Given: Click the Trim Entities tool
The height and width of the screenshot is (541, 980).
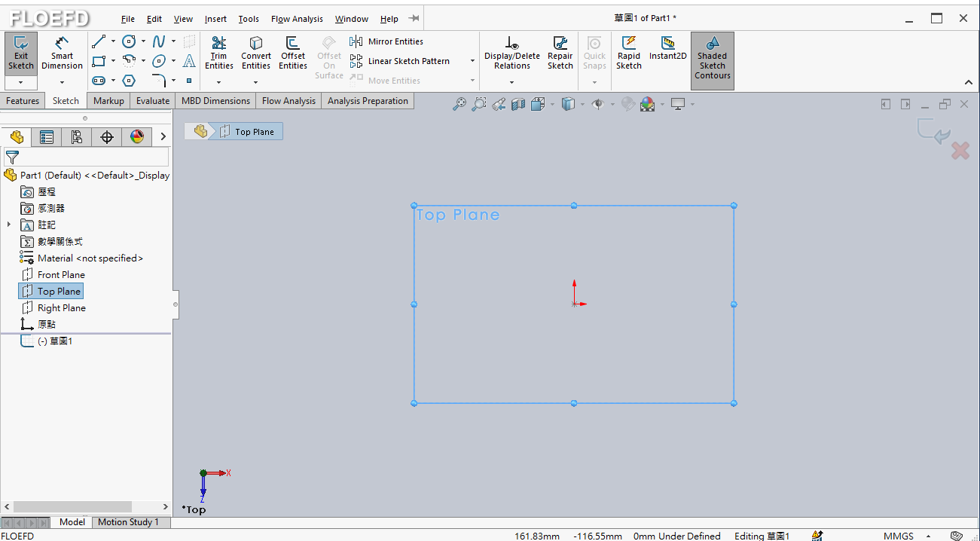Looking at the screenshot, I should pos(219,53).
